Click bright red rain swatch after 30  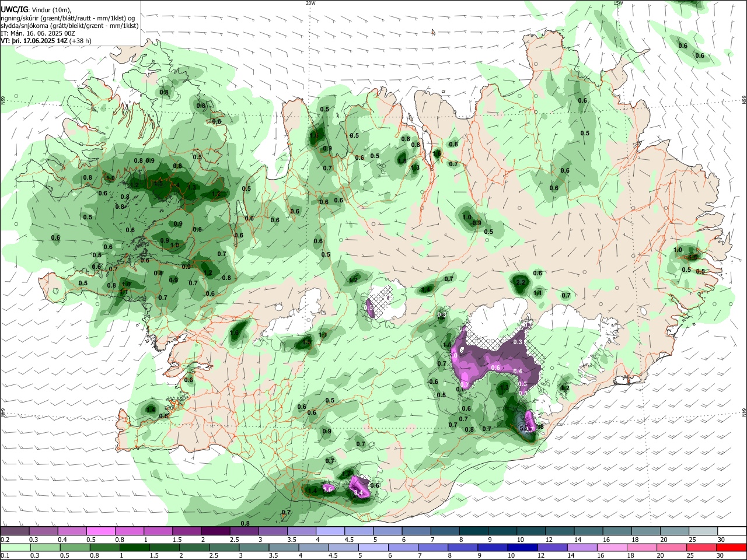coord(731,547)
